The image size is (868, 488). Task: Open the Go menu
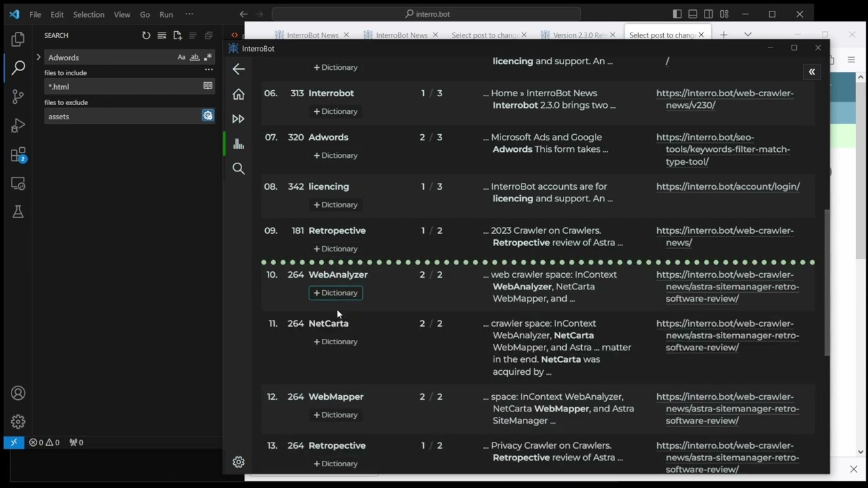point(144,14)
